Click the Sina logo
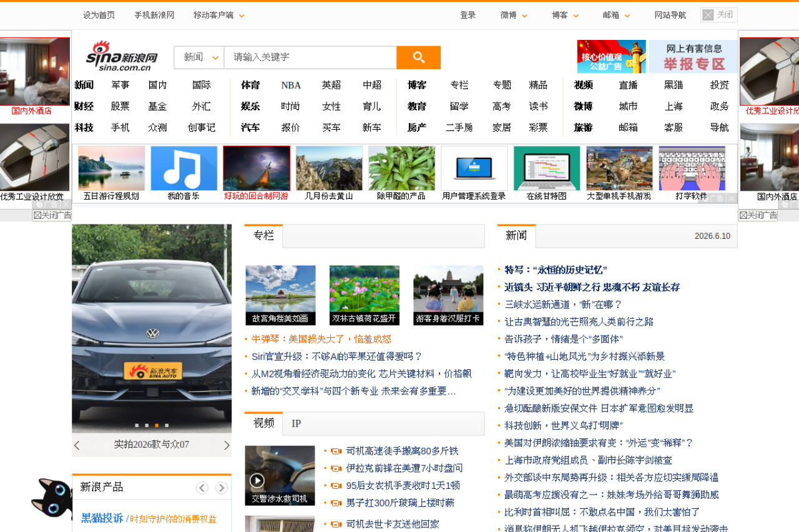This screenshot has height=532, width=799. [x=122, y=57]
